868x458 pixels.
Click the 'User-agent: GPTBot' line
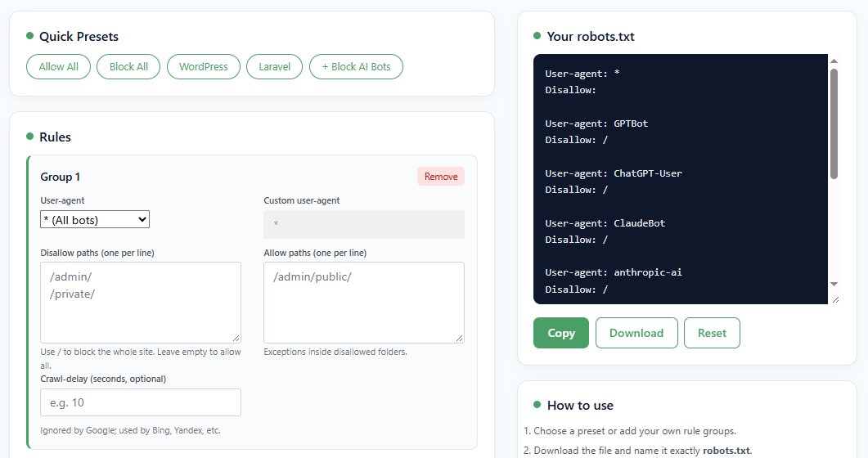(x=596, y=123)
